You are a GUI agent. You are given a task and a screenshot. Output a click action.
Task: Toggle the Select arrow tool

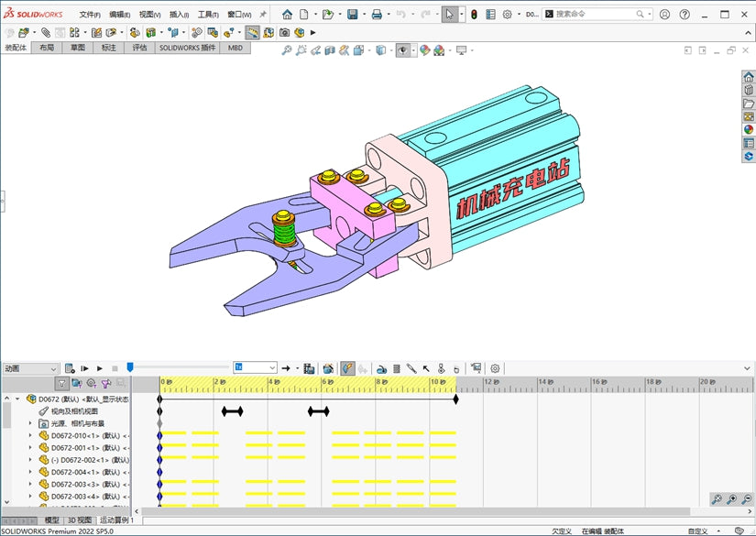(x=449, y=14)
